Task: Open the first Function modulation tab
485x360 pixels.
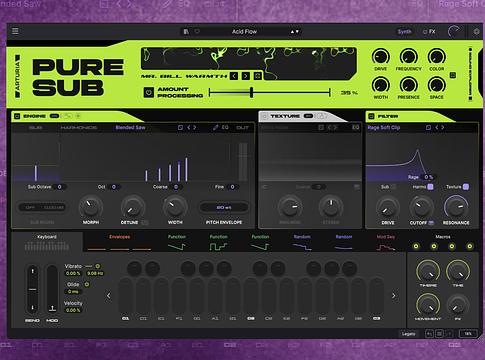Action: pyautogui.click(x=177, y=242)
